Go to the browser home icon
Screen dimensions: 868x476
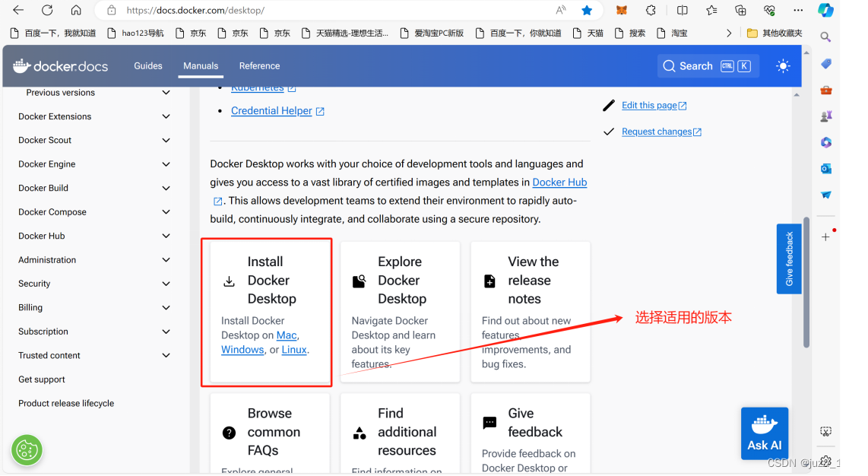tap(77, 10)
